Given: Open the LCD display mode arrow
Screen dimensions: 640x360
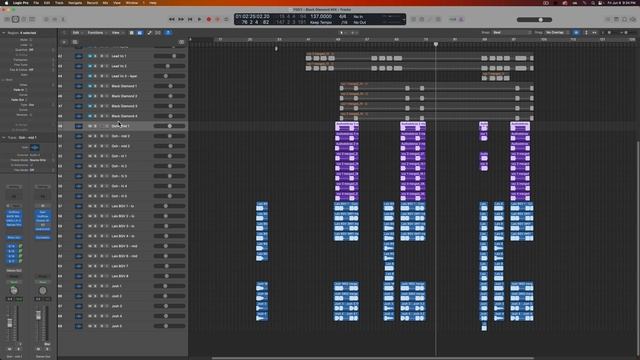Looking at the screenshot, I should (x=403, y=19).
